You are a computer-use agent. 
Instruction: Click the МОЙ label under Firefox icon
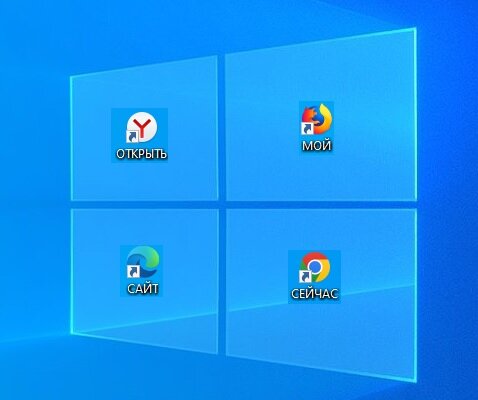(317, 146)
